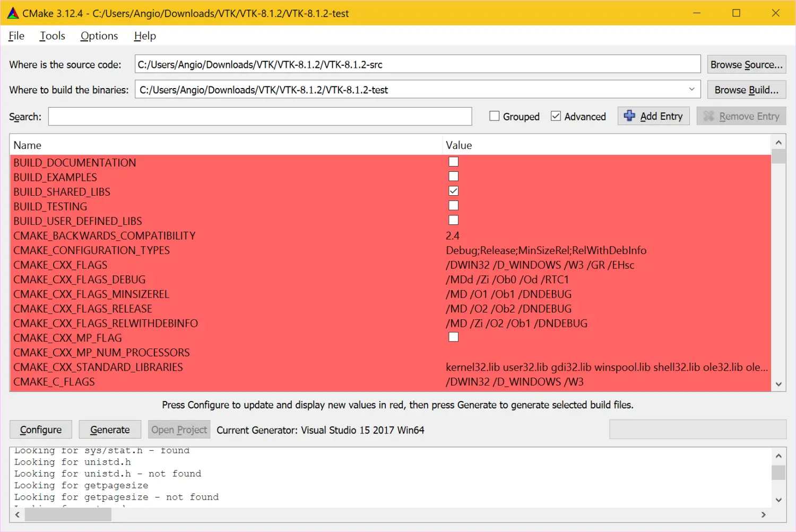This screenshot has height=532, width=796.
Task: Select the CMAKE_C_FLAGS entry name
Action: [x=54, y=382]
